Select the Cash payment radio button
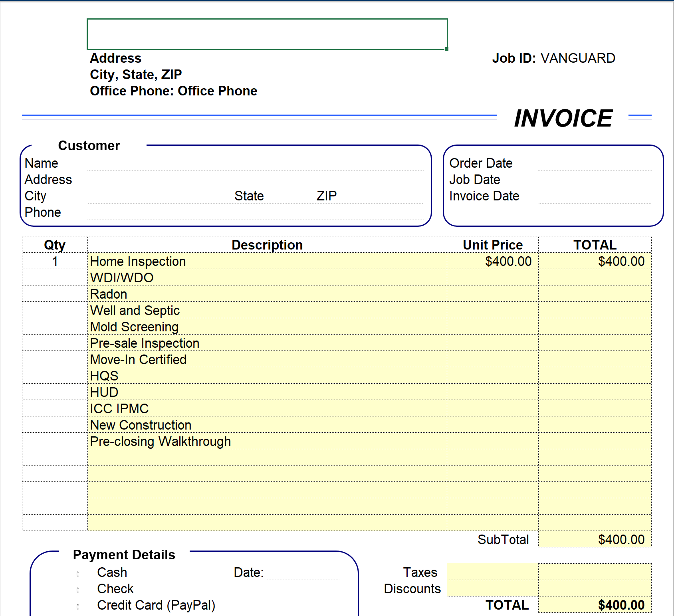This screenshot has width=674, height=616. (x=78, y=574)
